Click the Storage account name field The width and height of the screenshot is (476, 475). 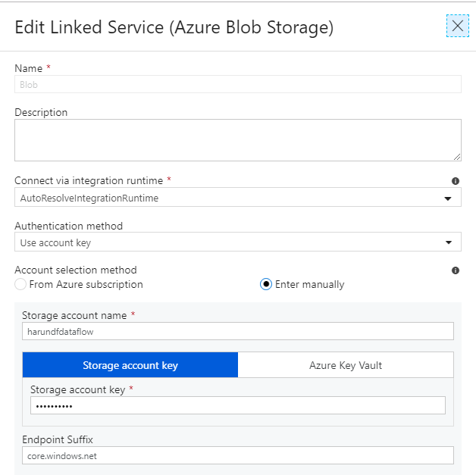238,331
